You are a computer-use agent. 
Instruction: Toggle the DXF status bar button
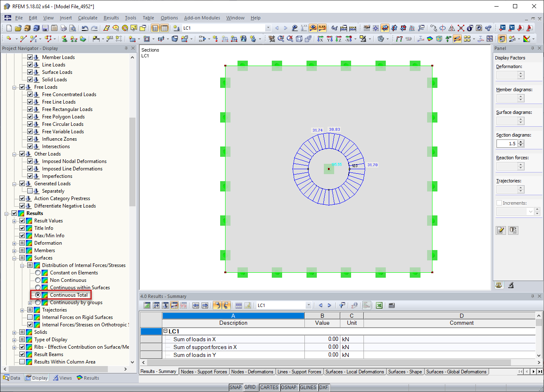click(324, 387)
